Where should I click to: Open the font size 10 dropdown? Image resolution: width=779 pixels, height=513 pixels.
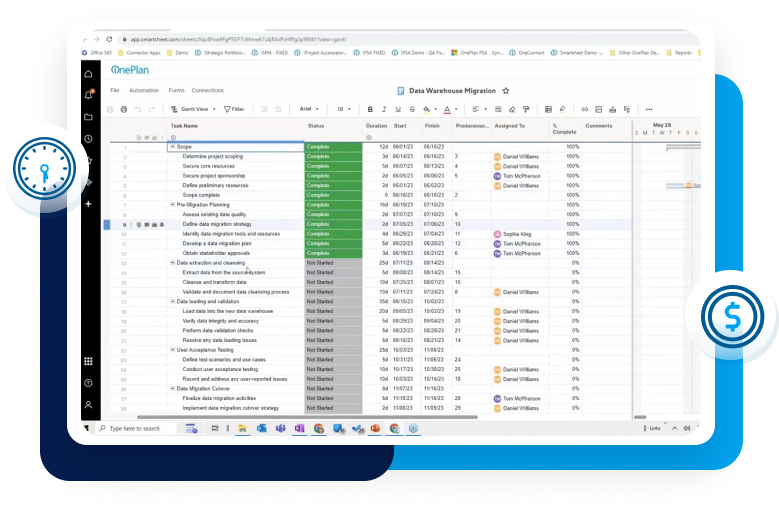[344, 109]
